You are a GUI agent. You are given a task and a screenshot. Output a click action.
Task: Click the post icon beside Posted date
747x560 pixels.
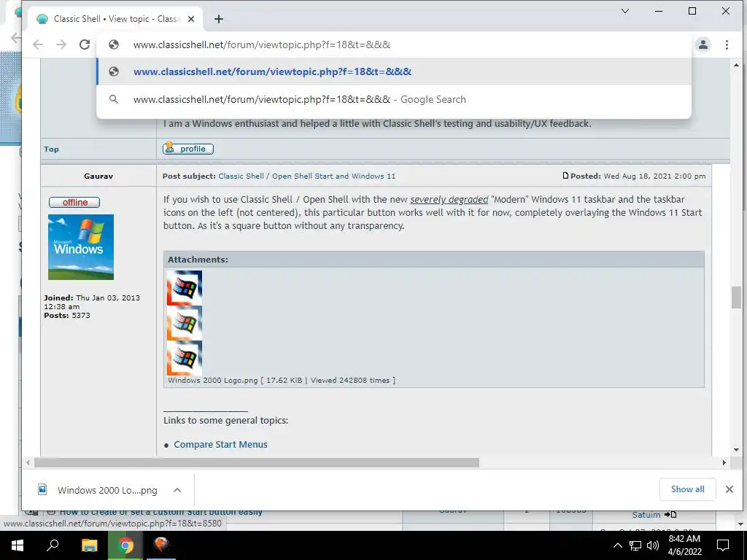click(565, 175)
